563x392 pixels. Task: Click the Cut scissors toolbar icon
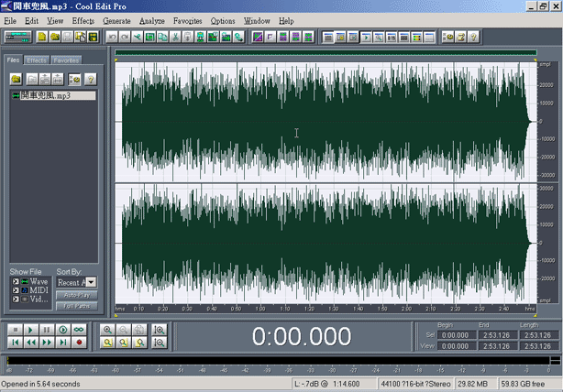click(175, 37)
